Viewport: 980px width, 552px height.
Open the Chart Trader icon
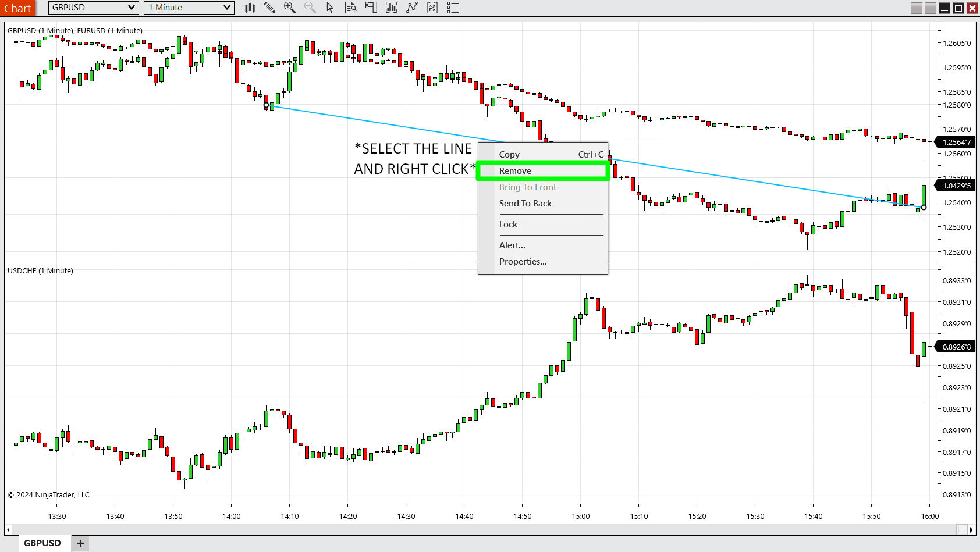371,8
